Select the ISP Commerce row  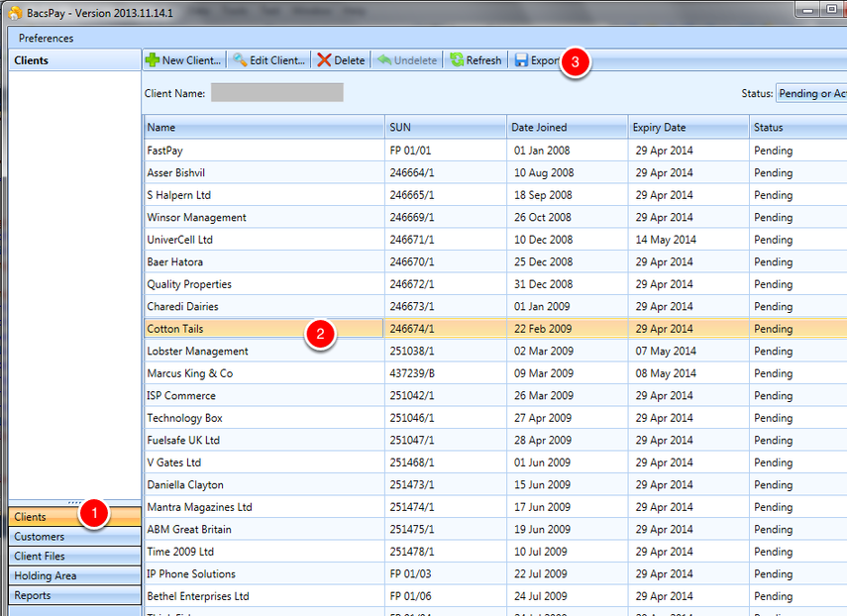[x=495, y=396]
